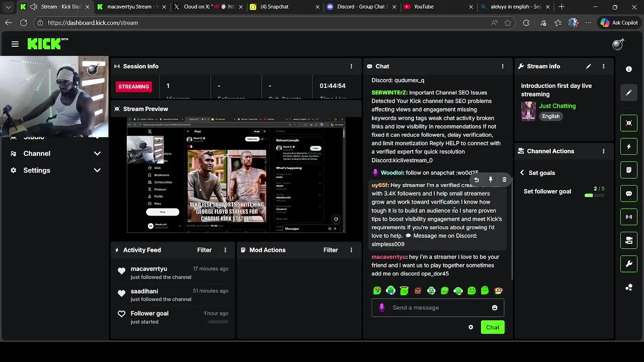
Task: Click the back arrow beside Set goals
Action: (x=522, y=172)
